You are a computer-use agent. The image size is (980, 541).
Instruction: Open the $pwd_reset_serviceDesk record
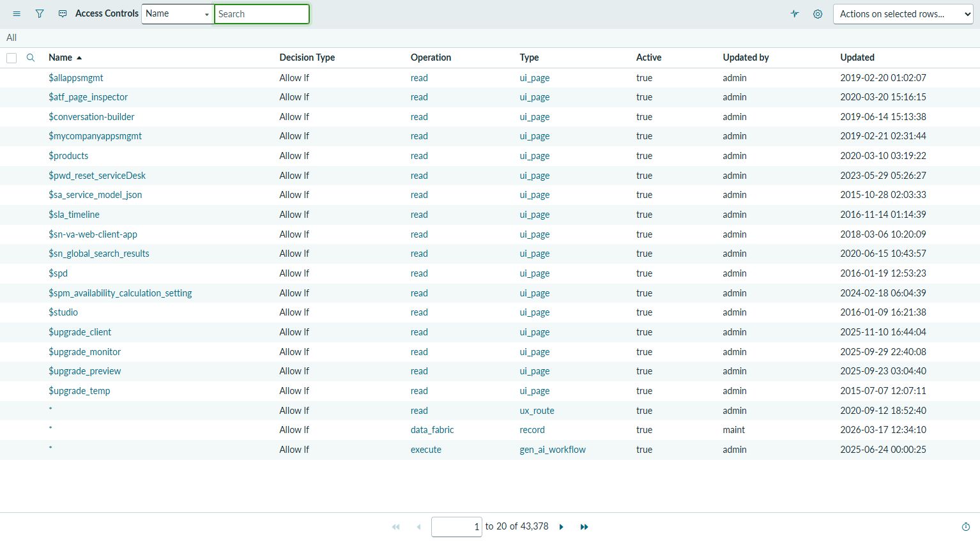(97, 176)
